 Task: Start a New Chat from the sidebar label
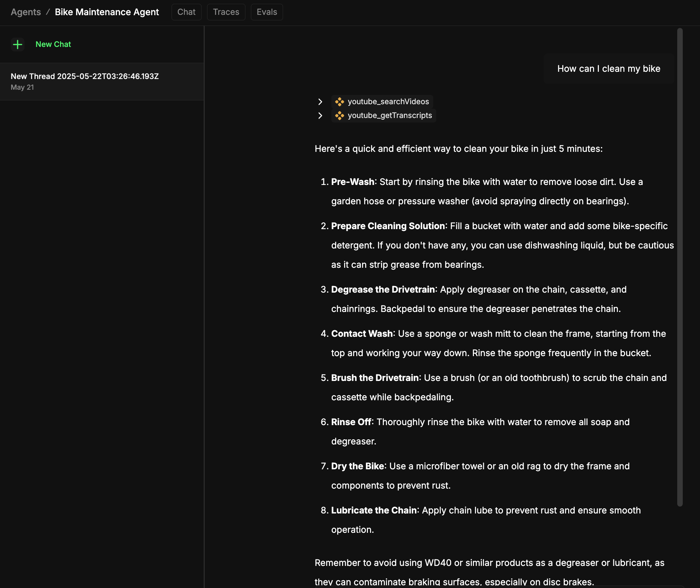click(x=53, y=45)
